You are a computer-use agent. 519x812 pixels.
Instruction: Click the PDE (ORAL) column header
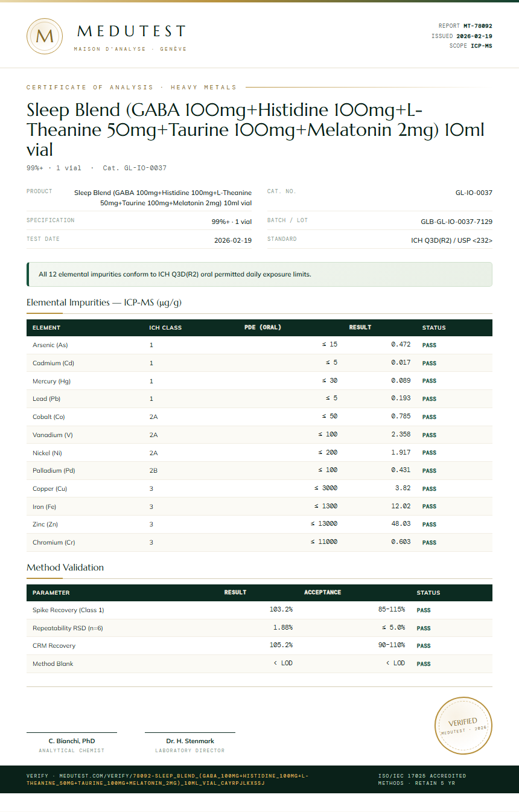point(263,328)
